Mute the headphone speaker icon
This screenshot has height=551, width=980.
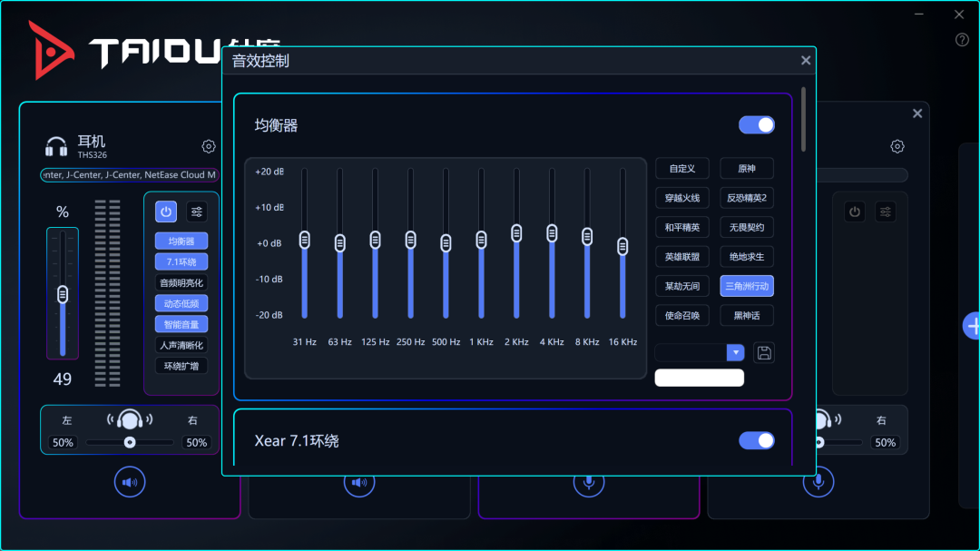click(130, 482)
